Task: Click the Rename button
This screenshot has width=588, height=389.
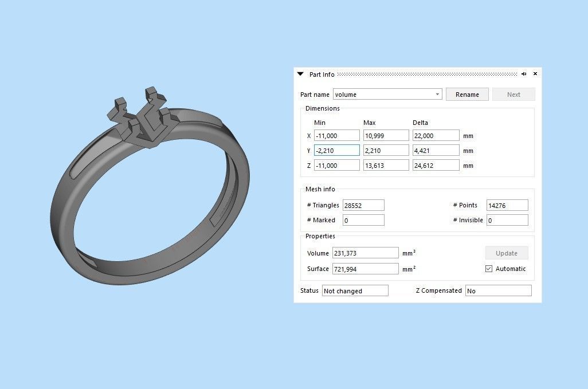Action: point(467,95)
